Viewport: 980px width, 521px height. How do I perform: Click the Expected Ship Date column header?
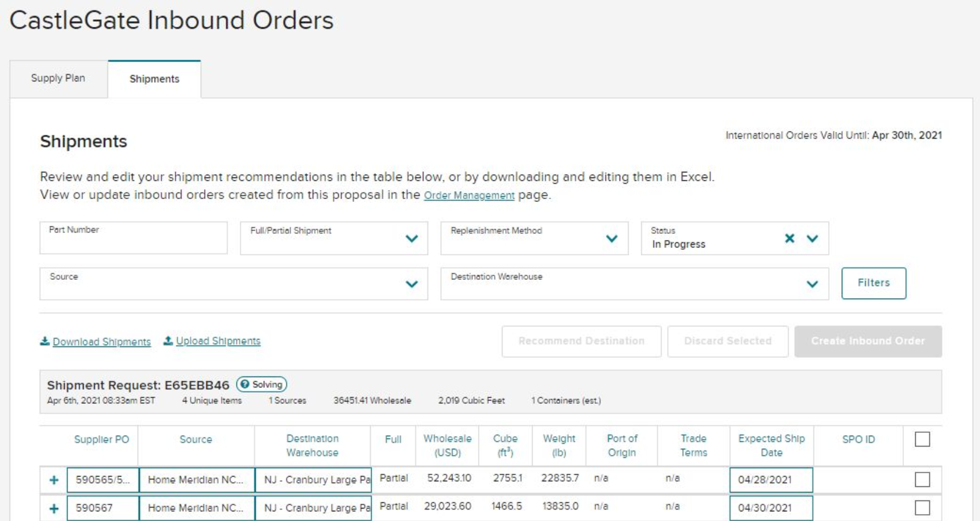point(771,445)
